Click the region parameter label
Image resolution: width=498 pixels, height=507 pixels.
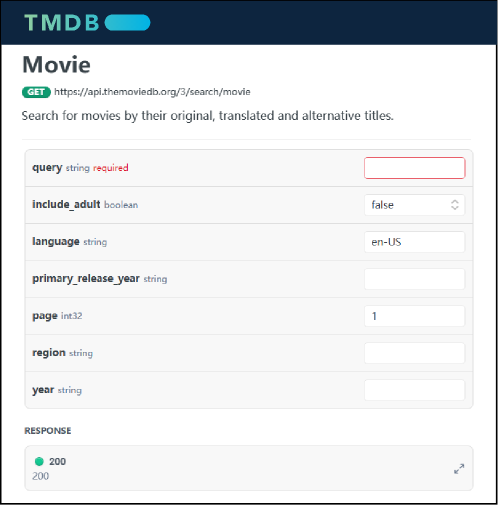tap(49, 353)
